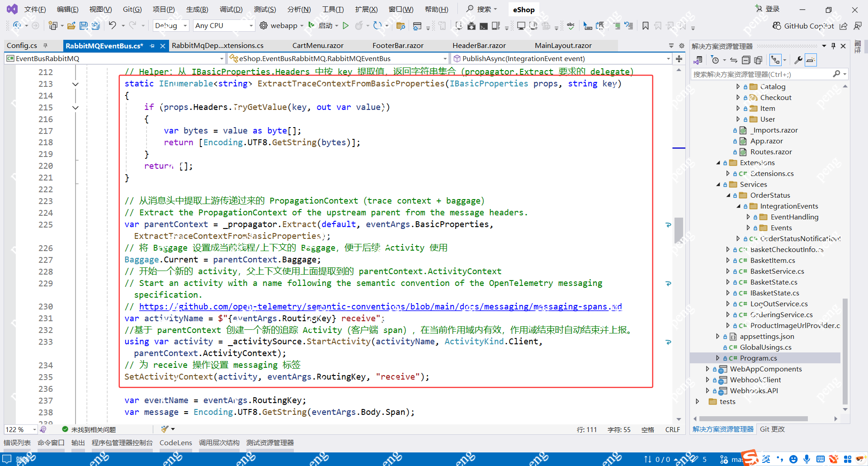Open the messaging-spans.md GitHub link in code
868x466 pixels.
tap(380, 307)
